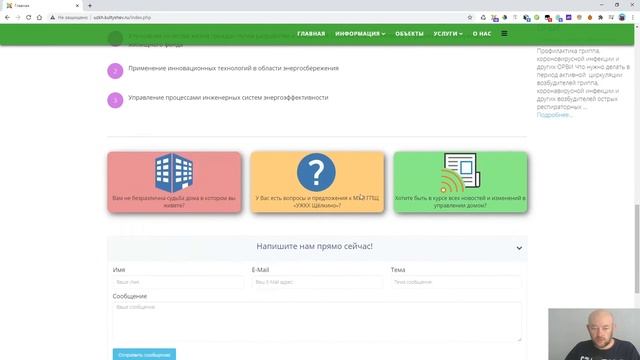
Task: Open the puzzle-piece Extensions icon
Action: (x=600, y=18)
